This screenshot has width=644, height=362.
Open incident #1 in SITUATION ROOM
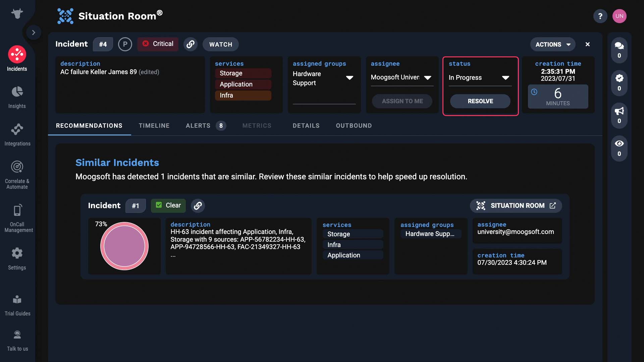click(516, 206)
